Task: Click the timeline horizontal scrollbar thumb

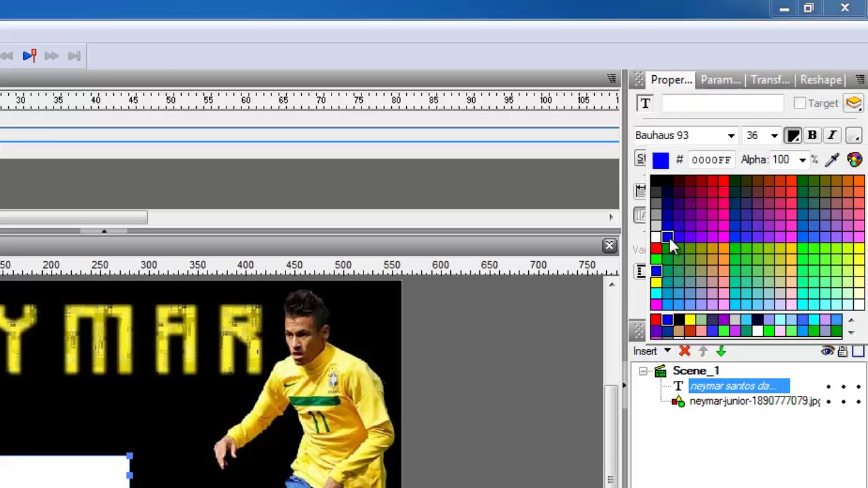Action: click(73, 218)
